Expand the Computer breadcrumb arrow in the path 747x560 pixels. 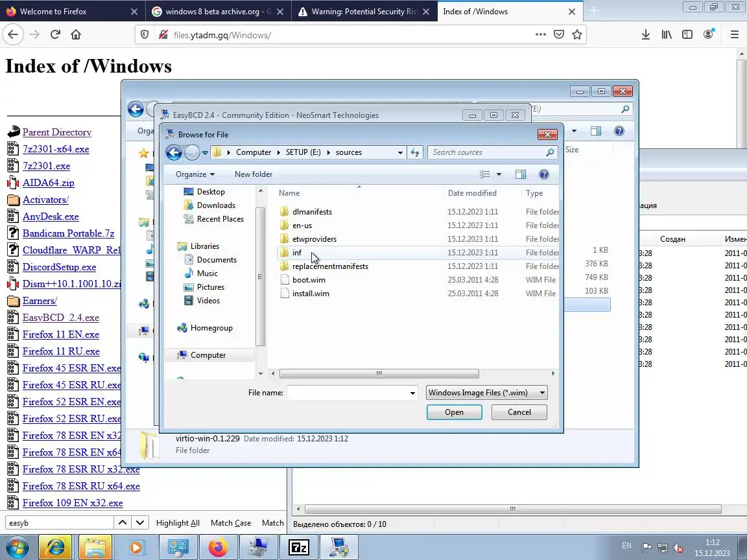279,152
